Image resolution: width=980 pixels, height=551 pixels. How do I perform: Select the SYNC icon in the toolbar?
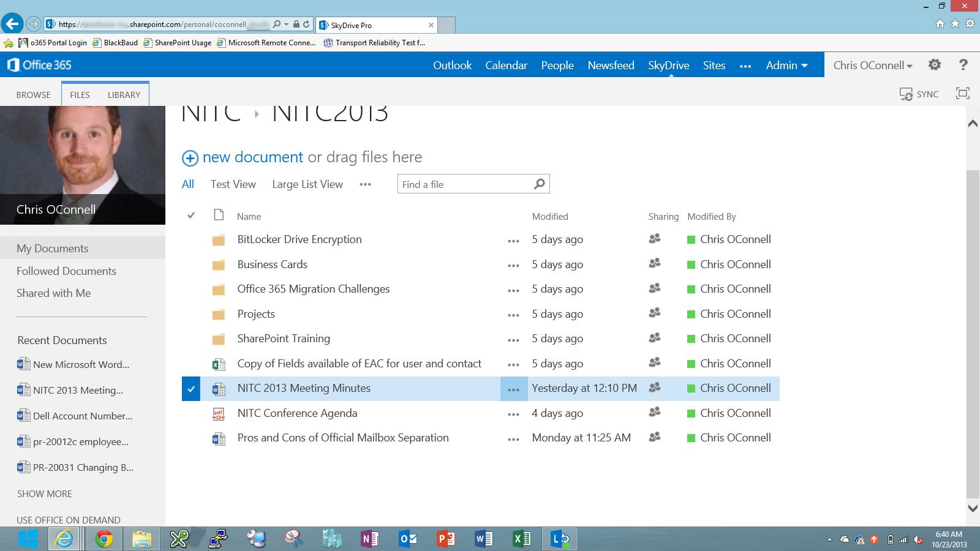click(906, 94)
